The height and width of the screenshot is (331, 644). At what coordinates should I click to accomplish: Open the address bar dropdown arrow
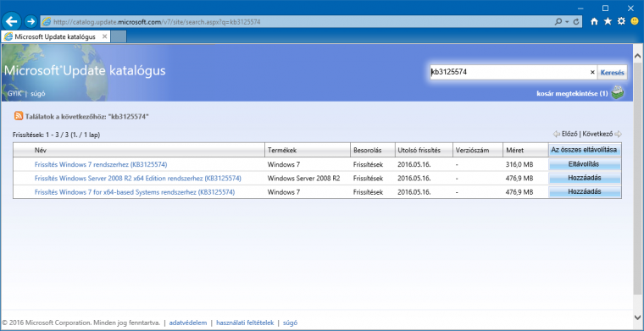(x=567, y=22)
